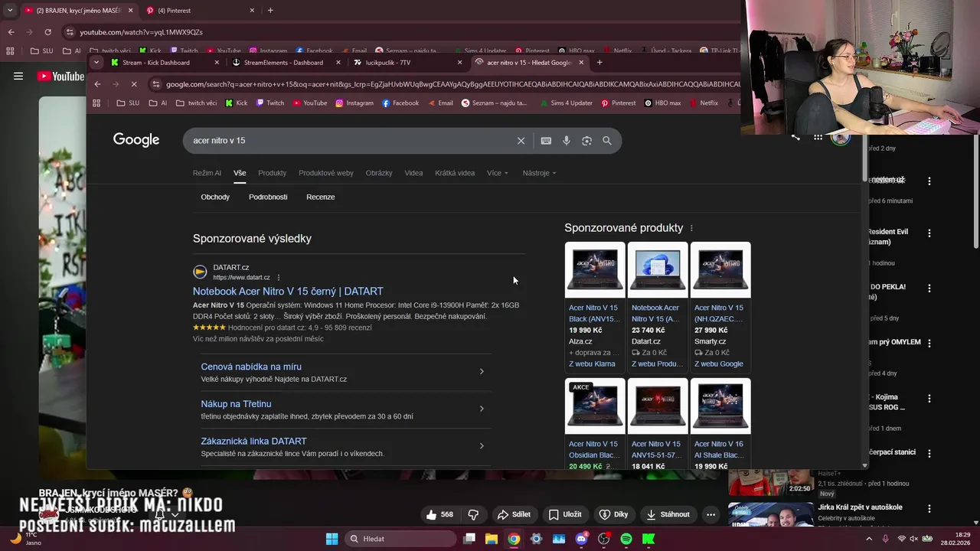This screenshot has width=980, height=551.
Task: Open Alza.cz product card priced 19 990 Kč
Action: tap(595, 307)
